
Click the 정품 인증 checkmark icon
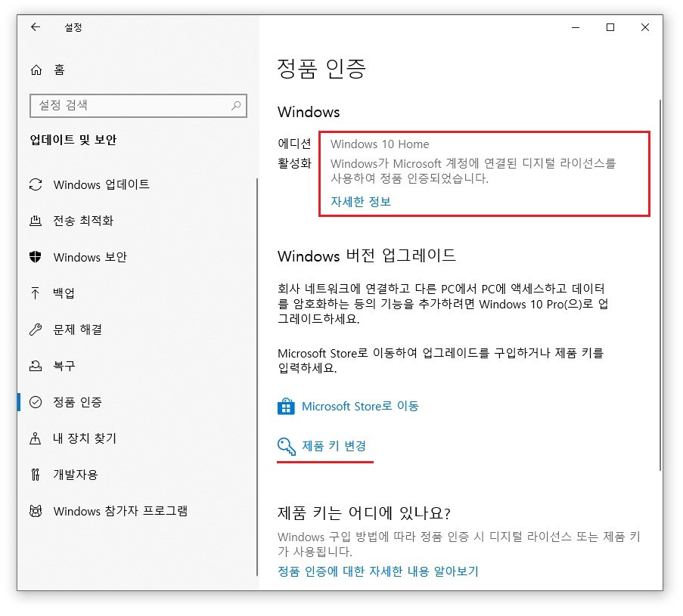click(x=36, y=402)
